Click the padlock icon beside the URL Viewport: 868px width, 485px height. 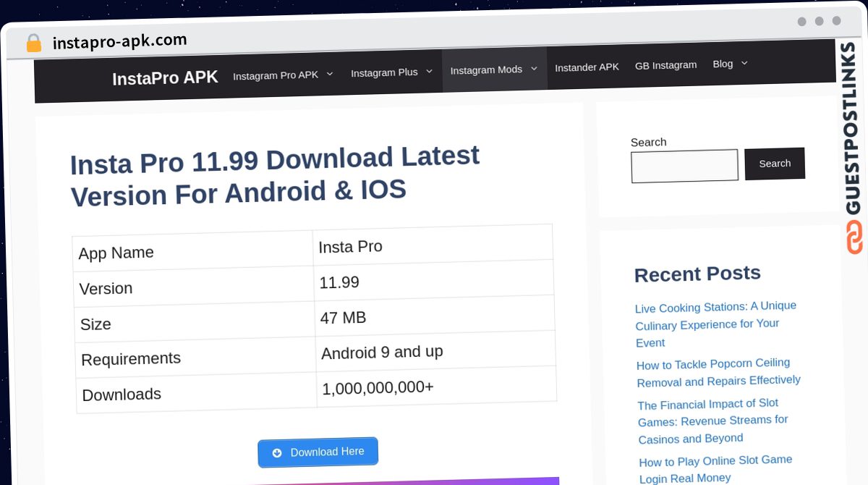click(x=33, y=43)
